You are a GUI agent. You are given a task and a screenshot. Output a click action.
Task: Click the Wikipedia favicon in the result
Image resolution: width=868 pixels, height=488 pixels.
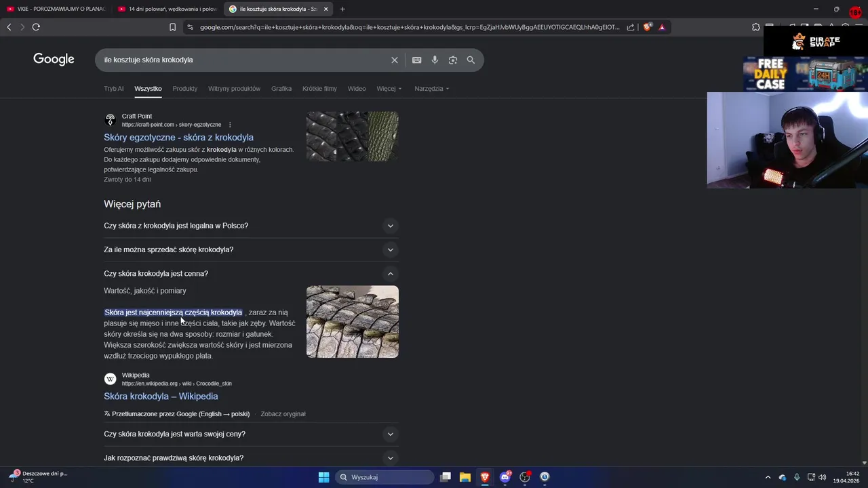110,379
